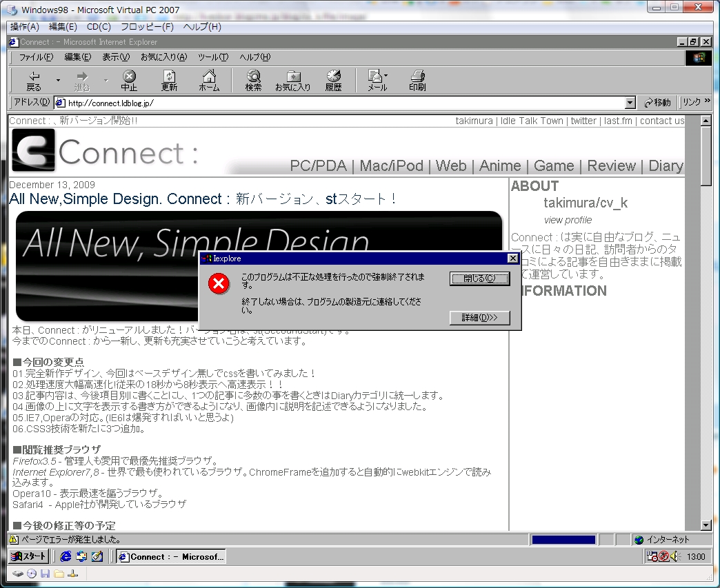Click the スタート Start button

click(29, 557)
